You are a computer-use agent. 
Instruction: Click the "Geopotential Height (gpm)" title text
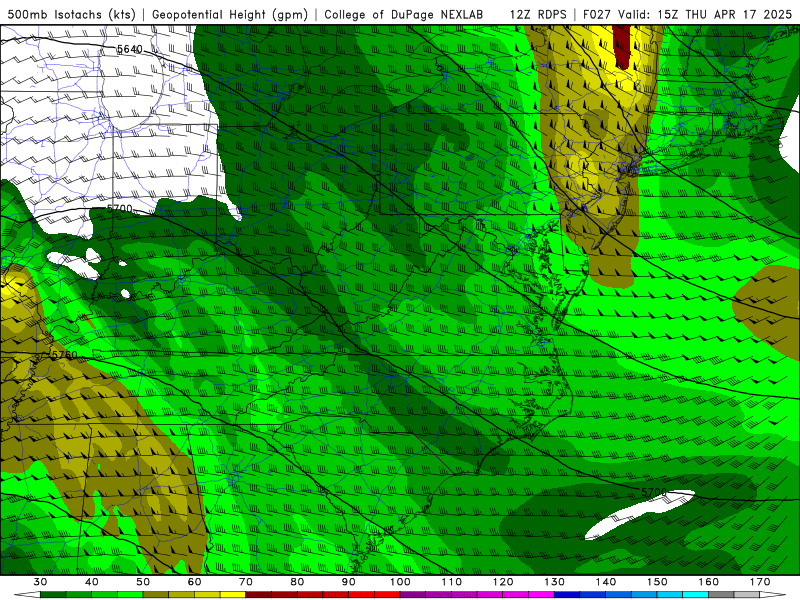click(x=230, y=14)
